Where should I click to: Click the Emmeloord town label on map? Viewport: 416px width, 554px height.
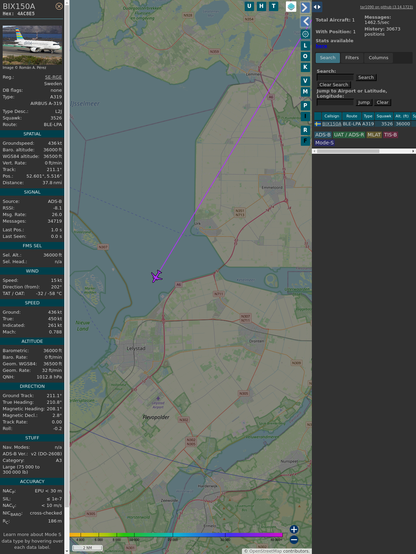[x=272, y=187]
